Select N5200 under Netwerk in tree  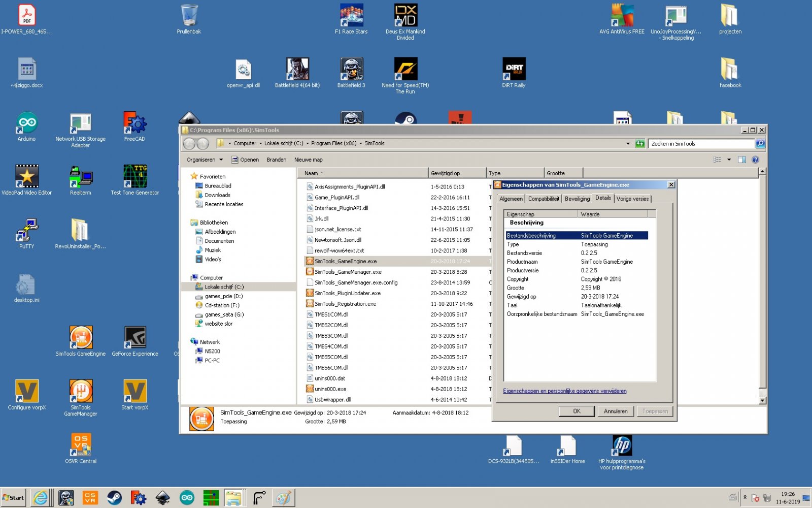point(212,352)
